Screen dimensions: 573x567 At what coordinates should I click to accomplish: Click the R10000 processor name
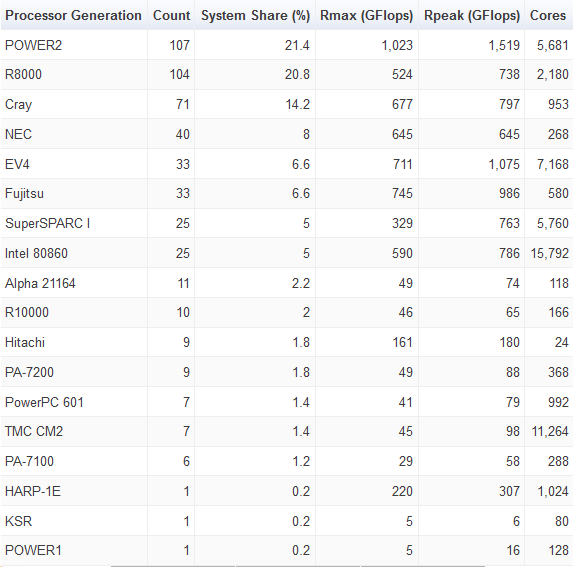(27, 313)
